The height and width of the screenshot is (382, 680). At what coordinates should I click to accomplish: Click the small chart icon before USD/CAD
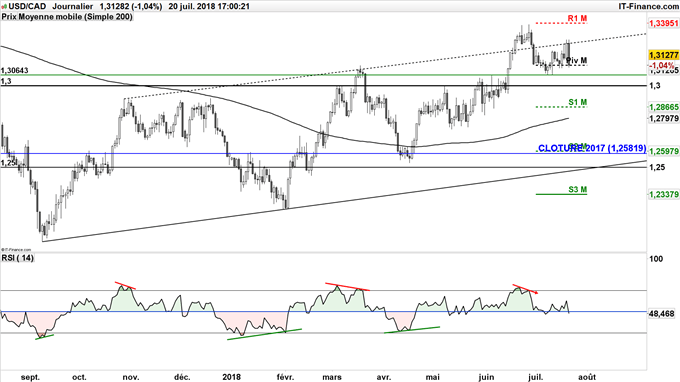point(4,6)
